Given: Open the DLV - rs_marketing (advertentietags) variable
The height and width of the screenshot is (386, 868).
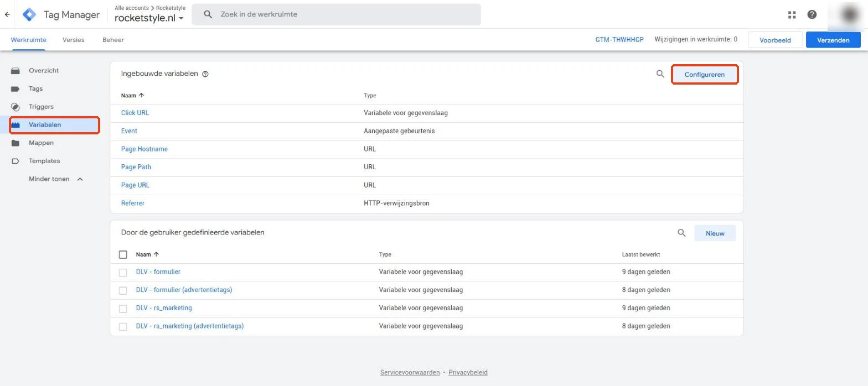Looking at the screenshot, I should pos(190,326).
